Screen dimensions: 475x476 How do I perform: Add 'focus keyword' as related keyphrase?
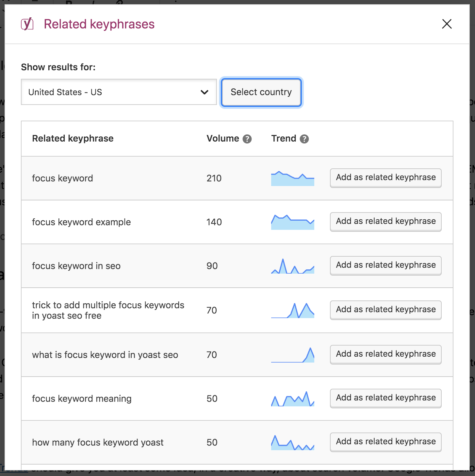coord(385,178)
